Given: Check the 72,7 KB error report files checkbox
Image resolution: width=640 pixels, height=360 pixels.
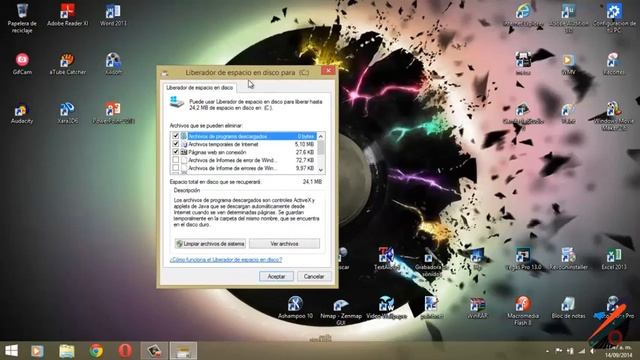Looking at the screenshot, I should point(176,160).
